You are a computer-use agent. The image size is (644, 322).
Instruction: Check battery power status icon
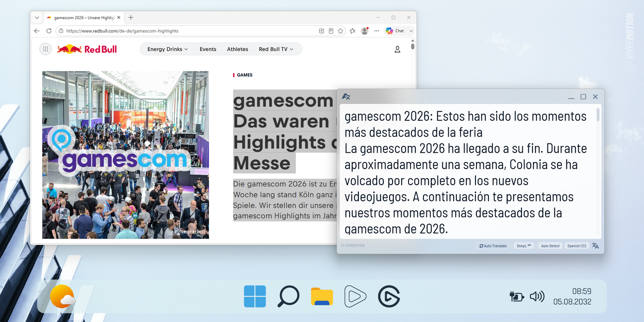517,297
